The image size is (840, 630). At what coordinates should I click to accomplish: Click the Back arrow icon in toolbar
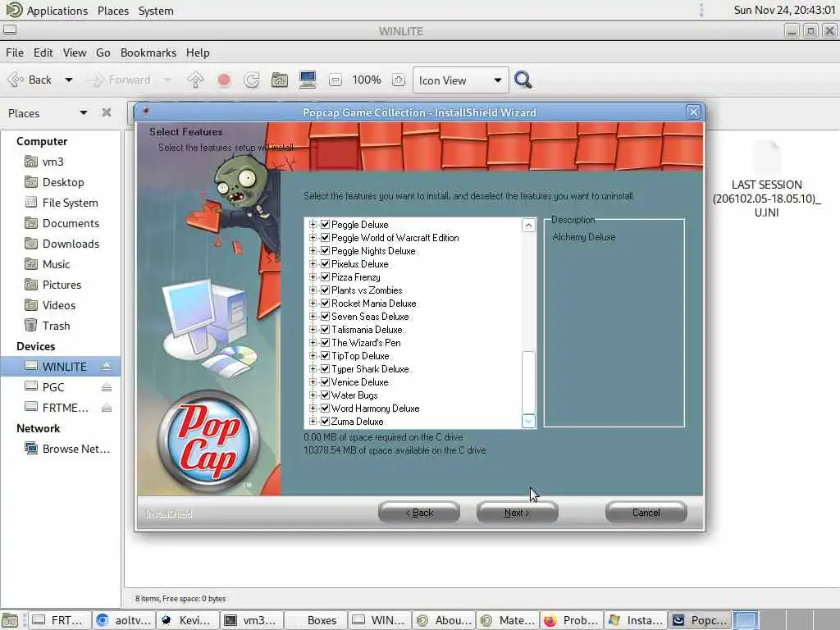pos(15,80)
